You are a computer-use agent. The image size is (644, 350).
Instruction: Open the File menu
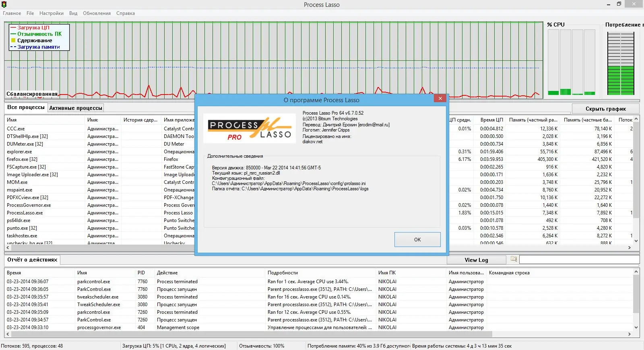tap(30, 13)
